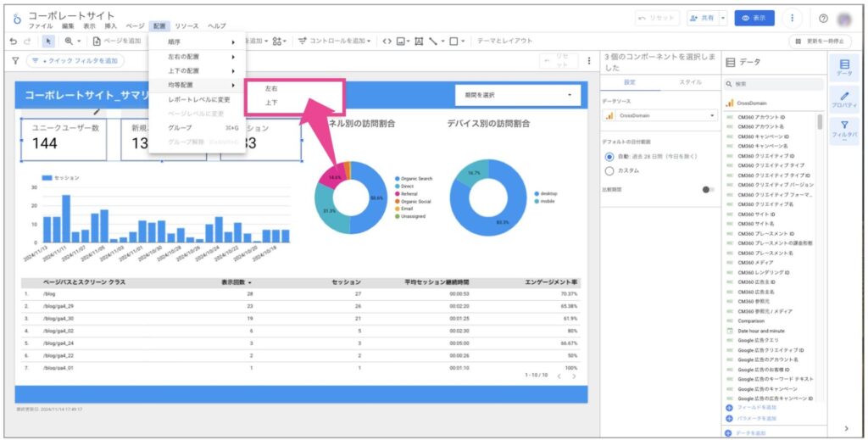868x440 pixels.
Task: Open the header three-dot more options
Action: [793, 19]
